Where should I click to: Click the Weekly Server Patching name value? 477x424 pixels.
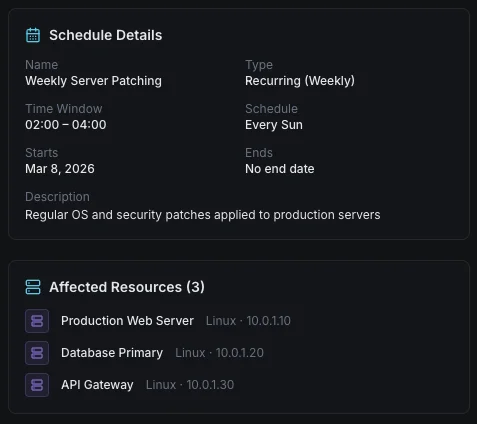(93, 81)
